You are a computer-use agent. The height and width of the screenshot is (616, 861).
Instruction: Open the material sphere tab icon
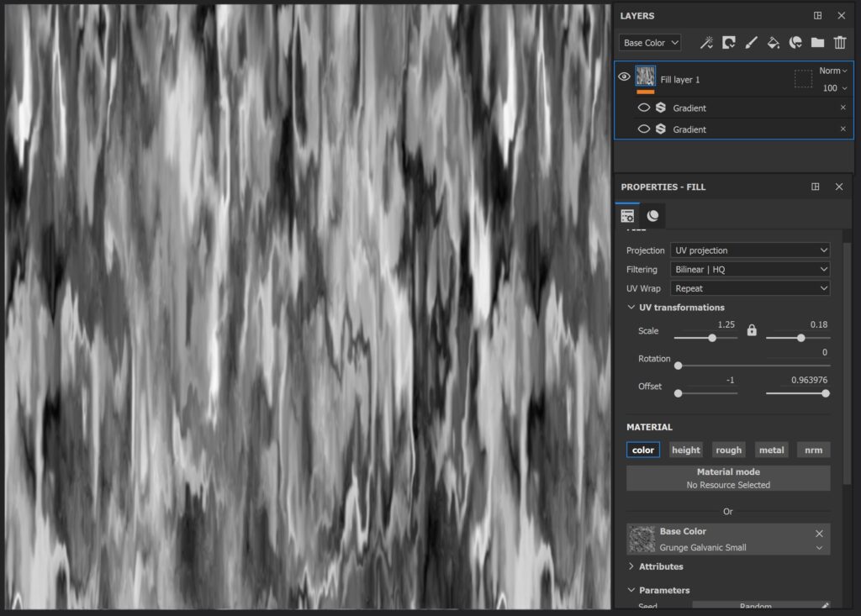[652, 216]
